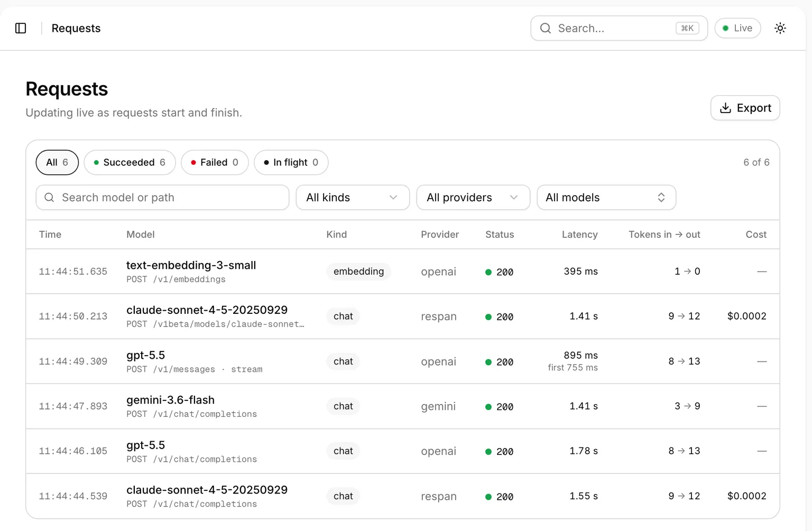Click the 1.78 s latency value

click(584, 451)
